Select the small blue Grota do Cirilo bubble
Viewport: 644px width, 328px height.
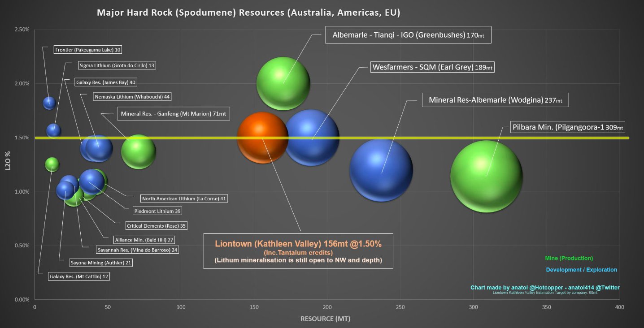pos(53,130)
